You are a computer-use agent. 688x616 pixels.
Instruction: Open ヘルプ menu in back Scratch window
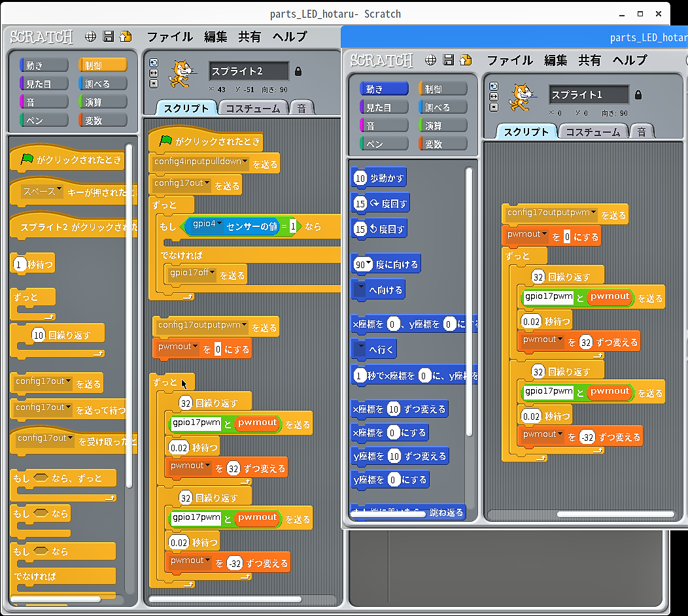pos(290,37)
